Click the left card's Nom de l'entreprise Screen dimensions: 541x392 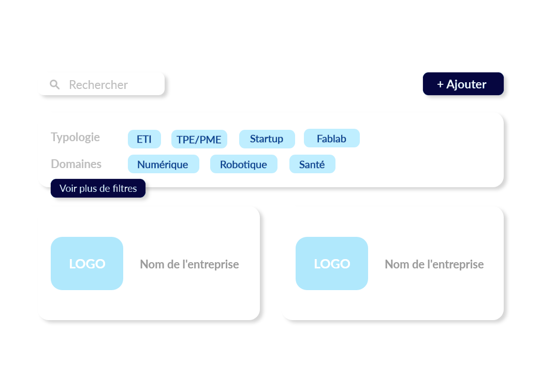189,264
